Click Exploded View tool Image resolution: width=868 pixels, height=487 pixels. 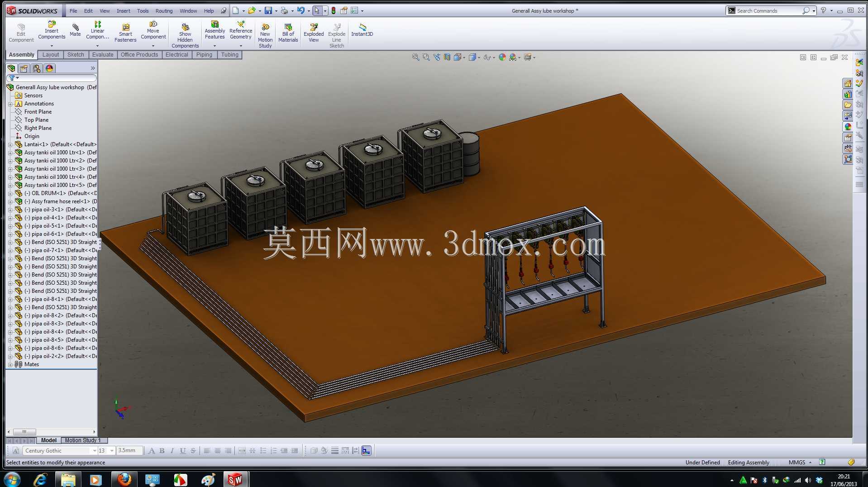[314, 33]
